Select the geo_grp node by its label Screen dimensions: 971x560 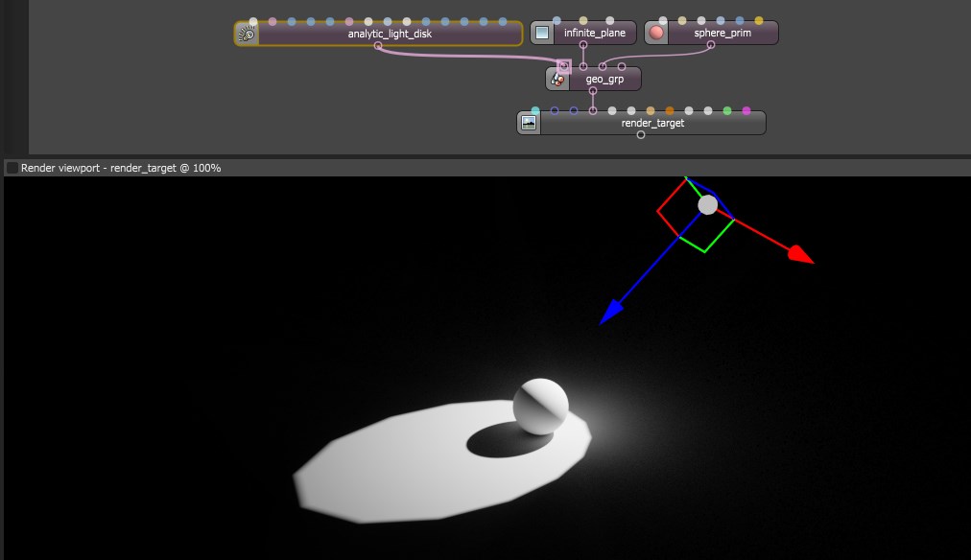click(x=604, y=80)
